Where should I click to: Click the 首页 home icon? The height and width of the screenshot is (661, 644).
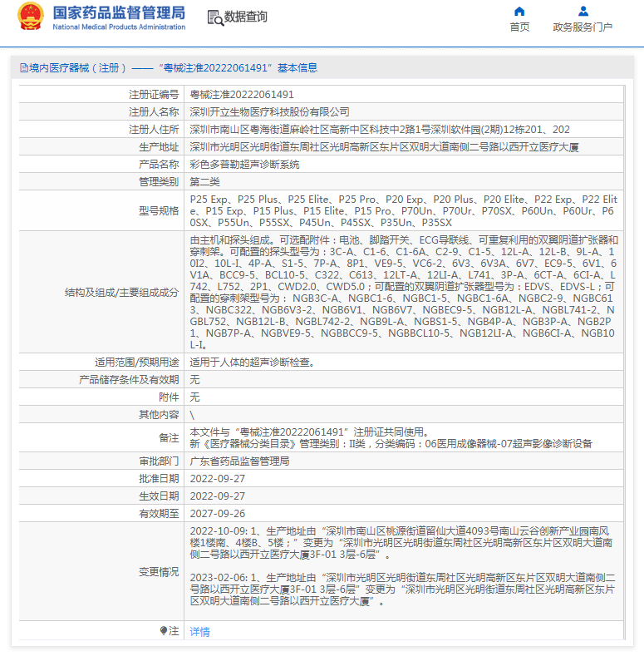[x=519, y=11]
